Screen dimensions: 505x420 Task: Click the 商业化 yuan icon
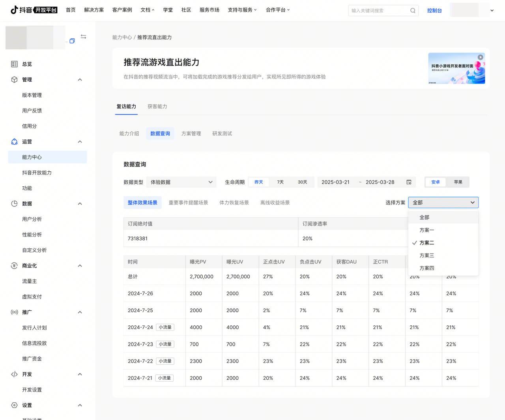[x=14, y=266]
